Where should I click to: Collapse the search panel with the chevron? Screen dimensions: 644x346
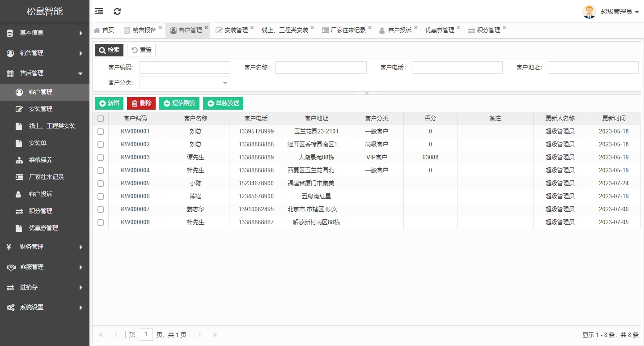(367, 93)
